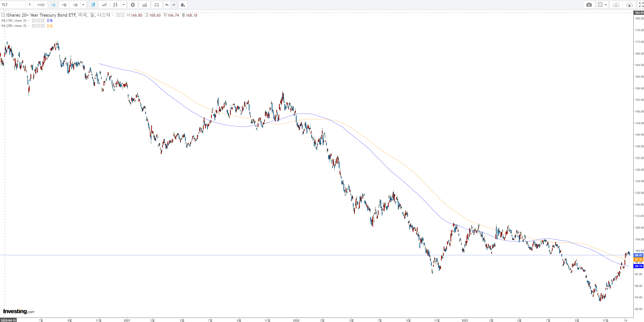Viewport: 644px width, 322px height.
Task: Open the indicators menu
Action: coord(145,5)
